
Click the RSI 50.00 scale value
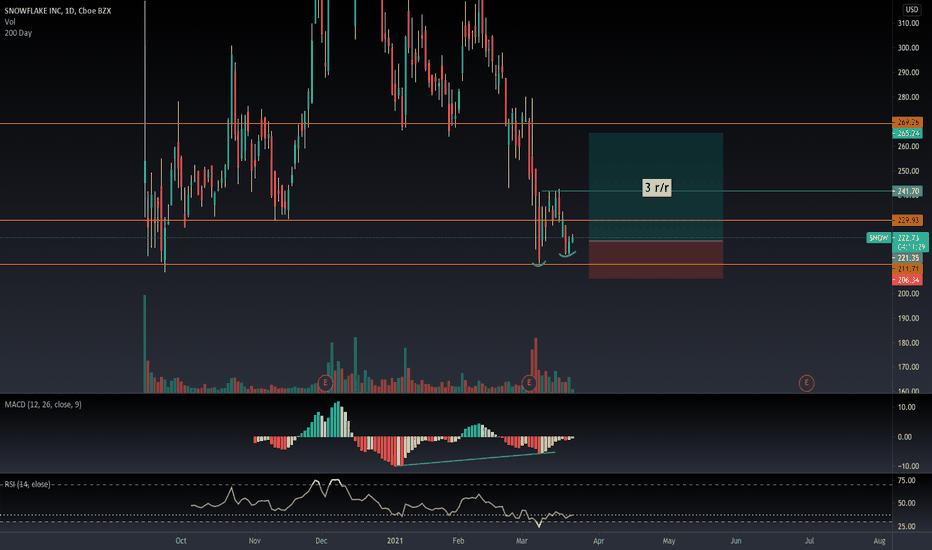pos(906,503)
